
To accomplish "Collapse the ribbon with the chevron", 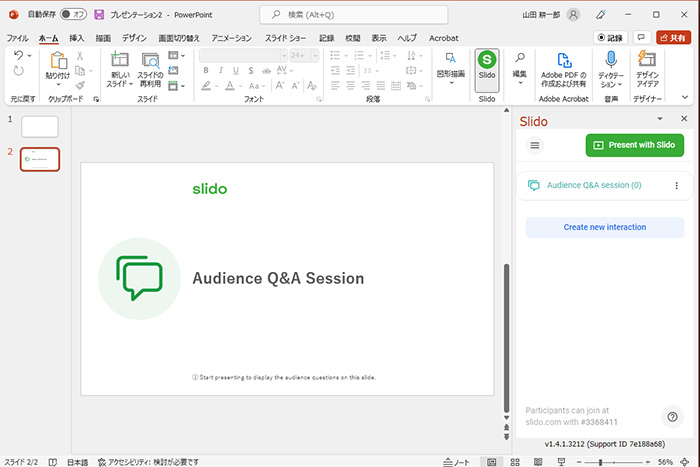I will [x=685, y=97].
